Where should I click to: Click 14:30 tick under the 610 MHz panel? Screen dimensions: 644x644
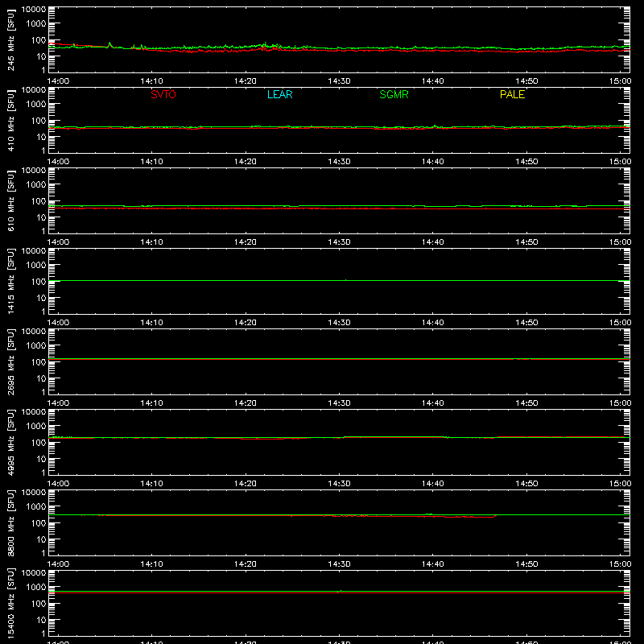point(339,242)
